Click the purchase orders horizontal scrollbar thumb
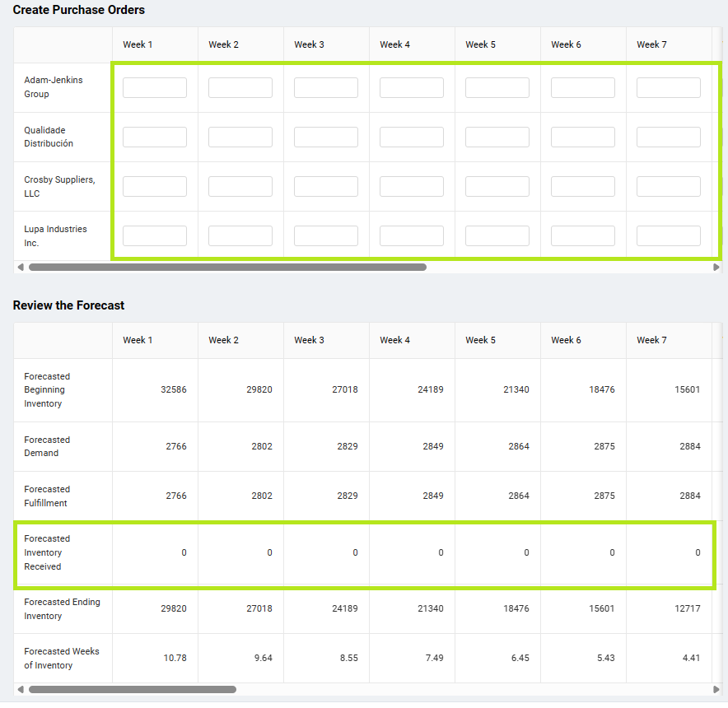Image resolution: width=728 pixels, height=708 pixels. [227, 267]
